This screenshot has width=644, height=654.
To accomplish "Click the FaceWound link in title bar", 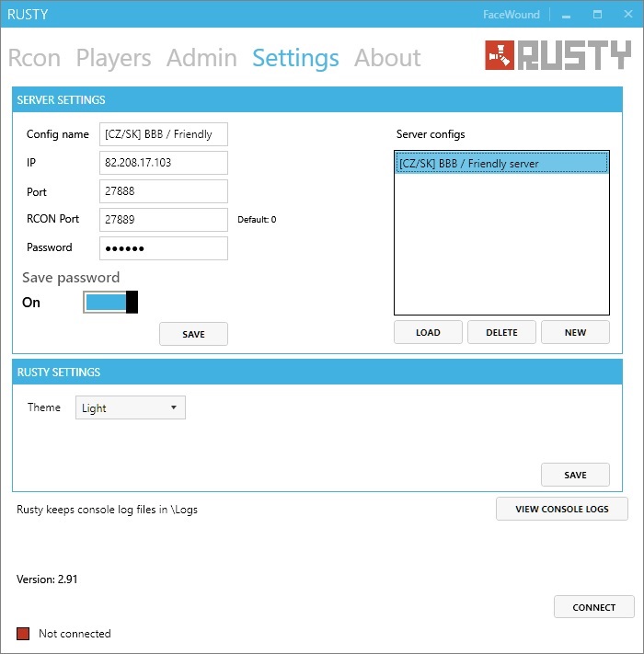I will tap(512, 15).
